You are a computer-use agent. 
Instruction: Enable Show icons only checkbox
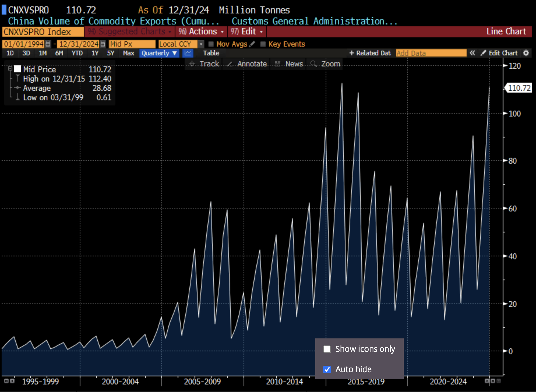pyautogui.click(x=327, y=349)
